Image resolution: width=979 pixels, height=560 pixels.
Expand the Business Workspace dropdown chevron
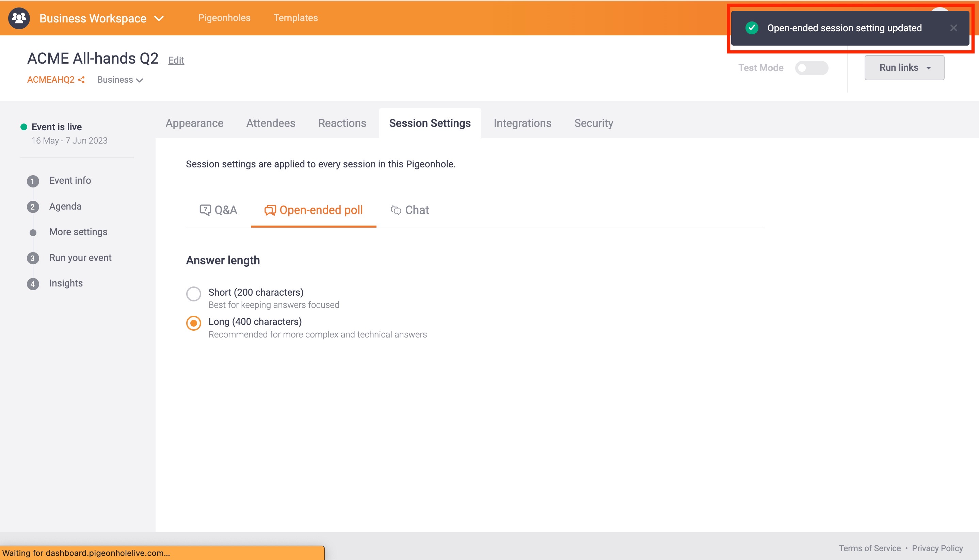(159, 18)
